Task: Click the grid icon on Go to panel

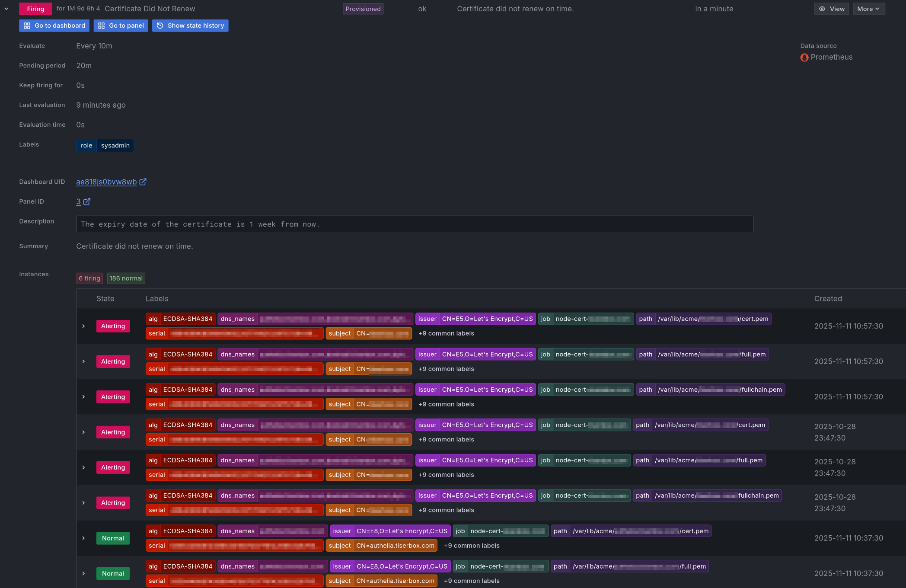Action: [101, 26]
